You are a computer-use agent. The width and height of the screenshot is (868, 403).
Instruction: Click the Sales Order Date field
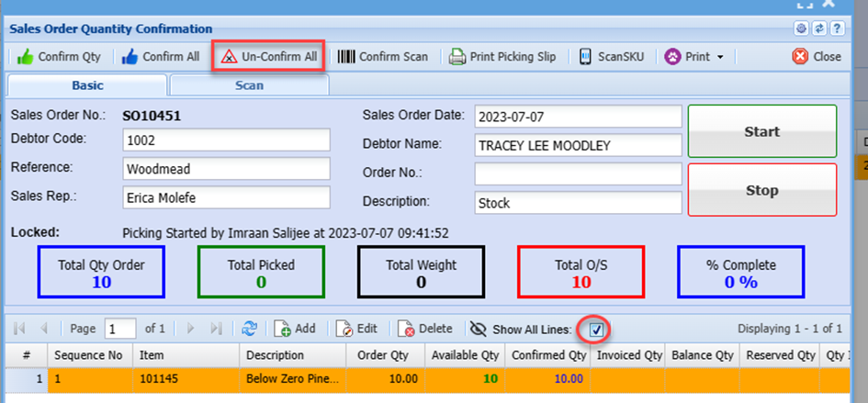pos(578,117)
